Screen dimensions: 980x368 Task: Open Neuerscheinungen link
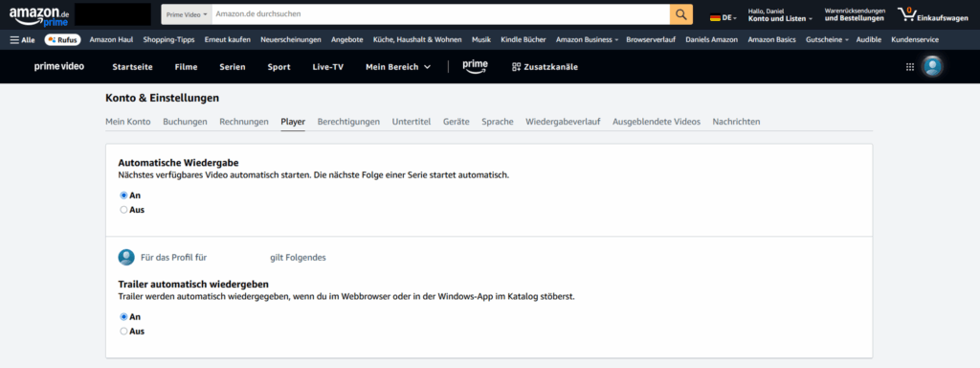point(291,40)
